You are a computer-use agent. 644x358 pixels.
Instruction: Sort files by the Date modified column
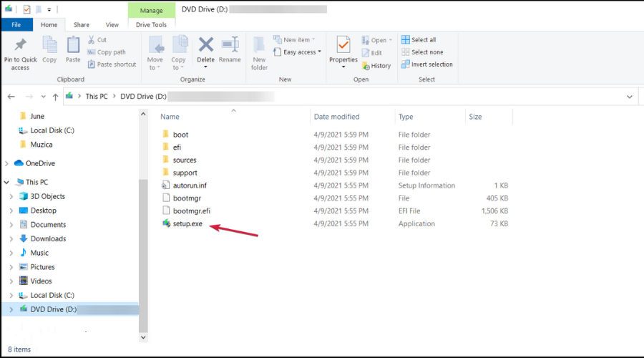tap(336, 117)
